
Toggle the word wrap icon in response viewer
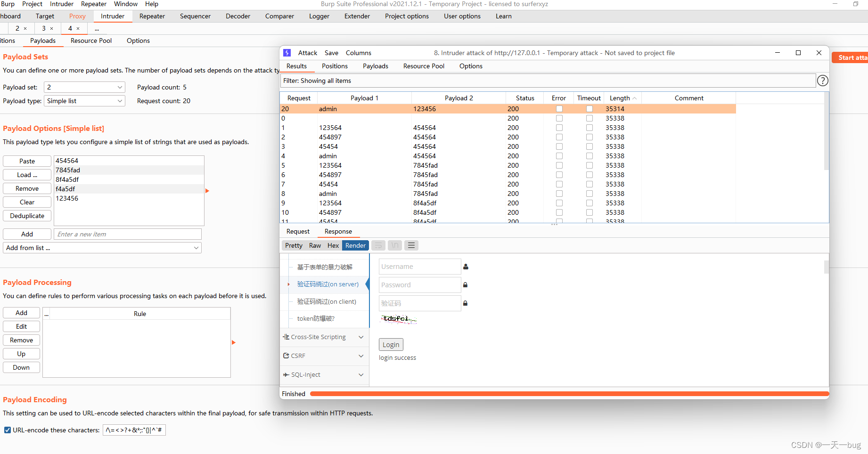click(x=378, y=245)
